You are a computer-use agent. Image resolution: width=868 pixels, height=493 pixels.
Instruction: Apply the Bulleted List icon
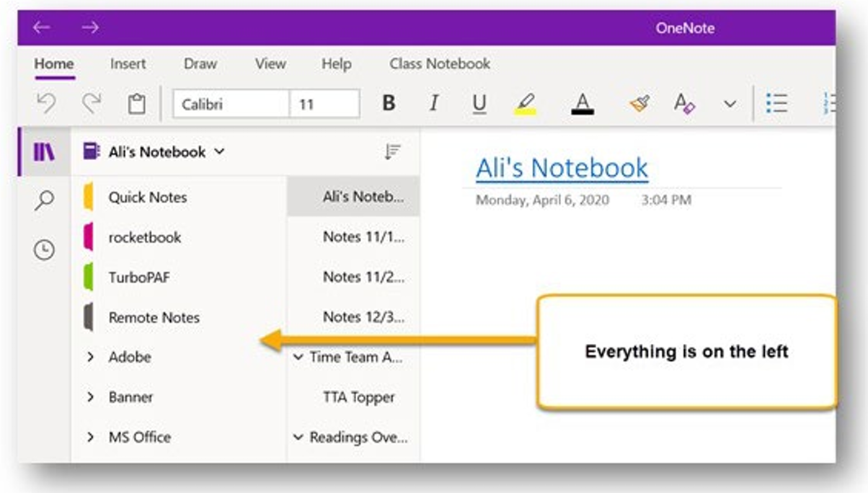coord(777,103)
